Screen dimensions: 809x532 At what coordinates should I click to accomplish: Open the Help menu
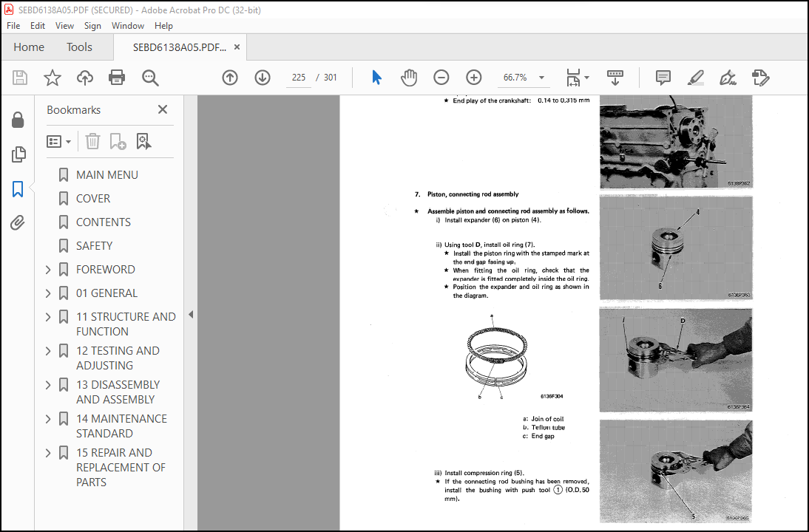coord(163,26)
